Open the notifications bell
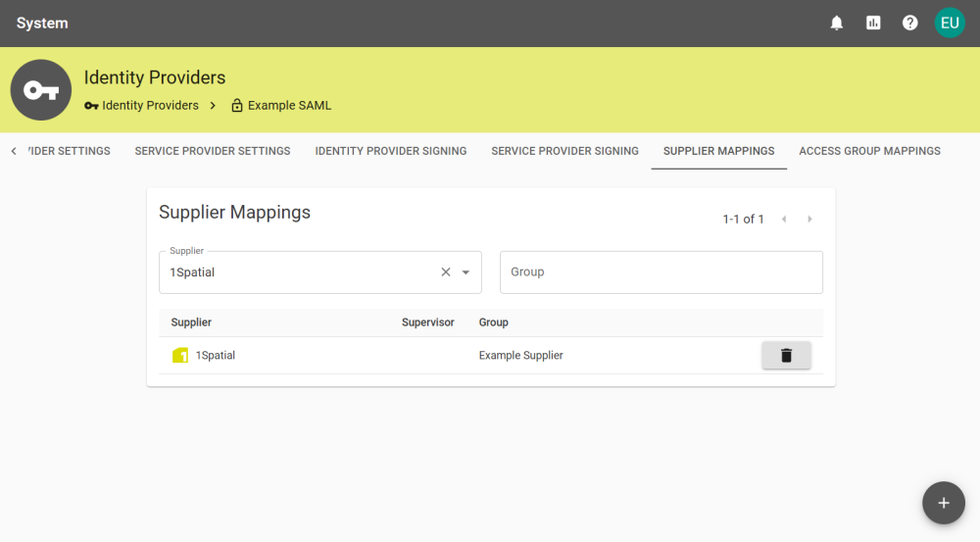980x542 pixels. (x=836, y=24)
